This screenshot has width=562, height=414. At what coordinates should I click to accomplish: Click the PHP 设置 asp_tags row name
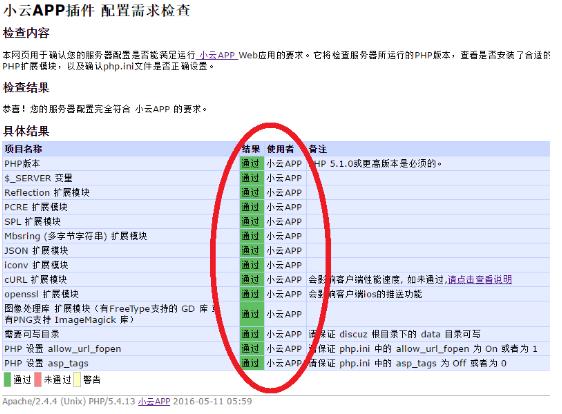46,363
